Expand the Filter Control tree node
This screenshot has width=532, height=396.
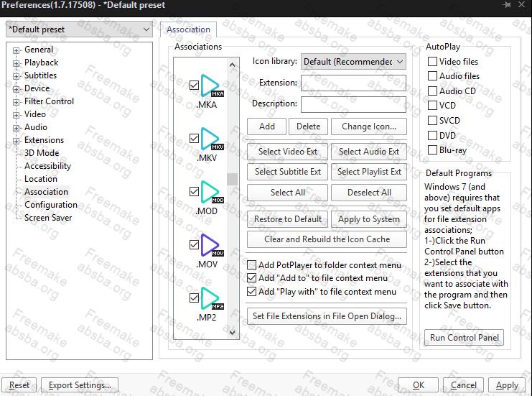click(x=16, y=102)
